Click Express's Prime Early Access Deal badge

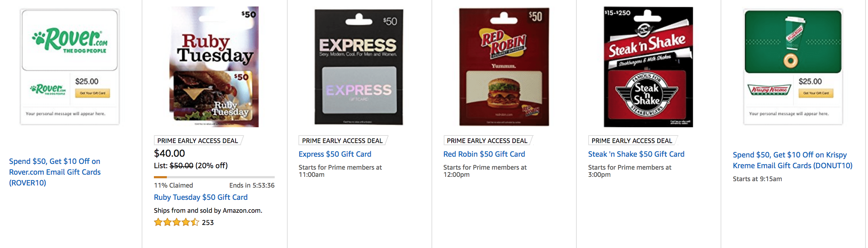click(x=342, y=141)
